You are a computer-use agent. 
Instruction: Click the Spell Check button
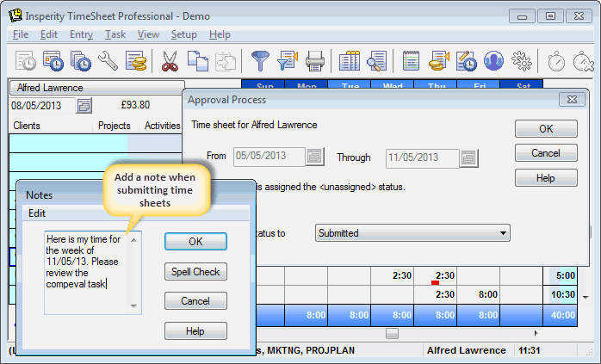pos(195,272)
